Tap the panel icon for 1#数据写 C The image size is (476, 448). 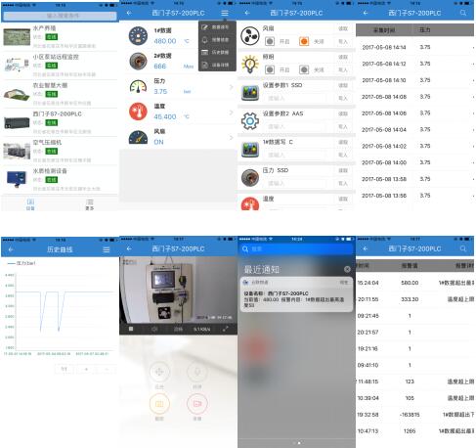pos(250,150)
